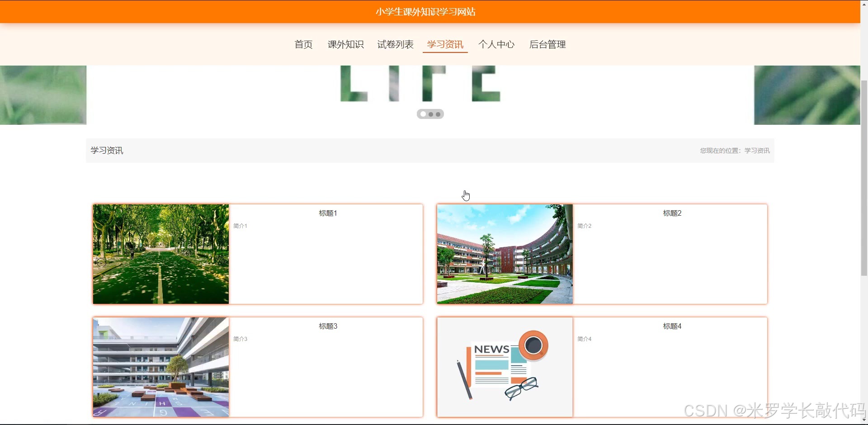
Task: Go to 后台管理 admin page
Action: pyautogui.click(x=547, y=44)
